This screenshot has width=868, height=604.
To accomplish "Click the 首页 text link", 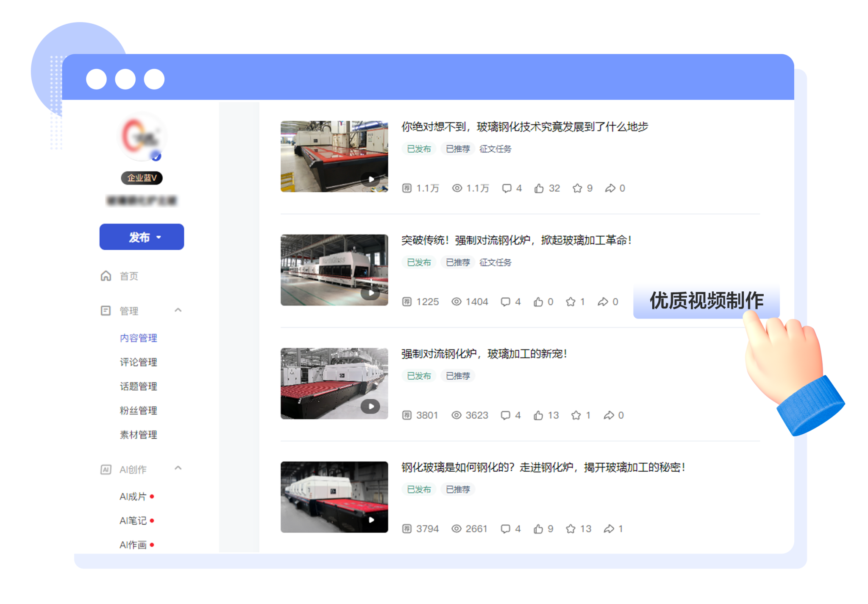I will [x=129, y=276].
